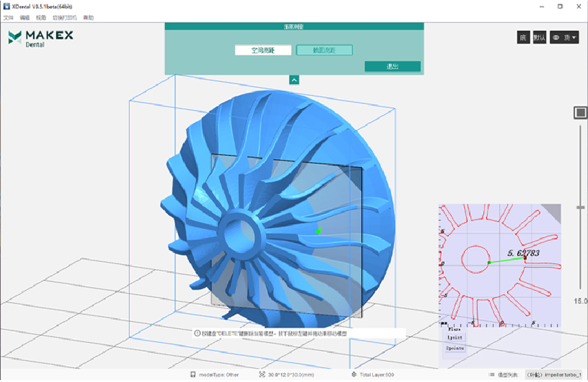This screenshot has height=382, width=588.
Task: Collapse the measurement panel with the up chevron
Action: pyautogui.click(x=294, y=80)
